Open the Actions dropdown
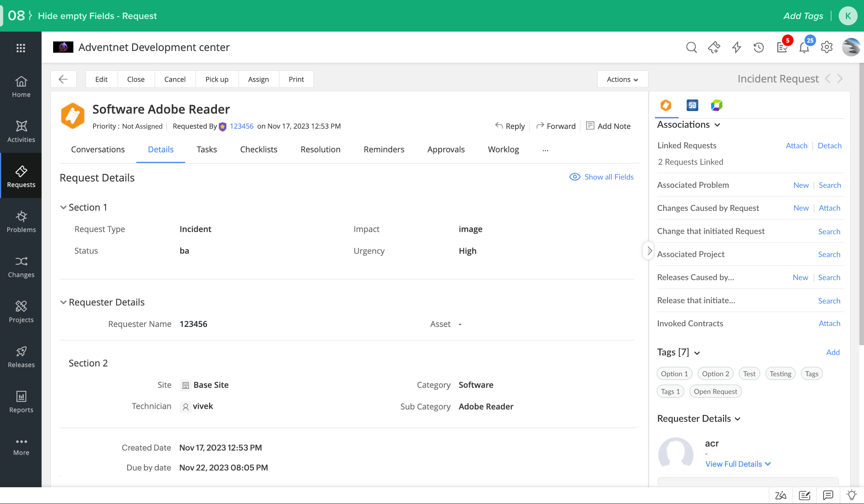Viewport: 864px width, 504px height. pos(622,79)
